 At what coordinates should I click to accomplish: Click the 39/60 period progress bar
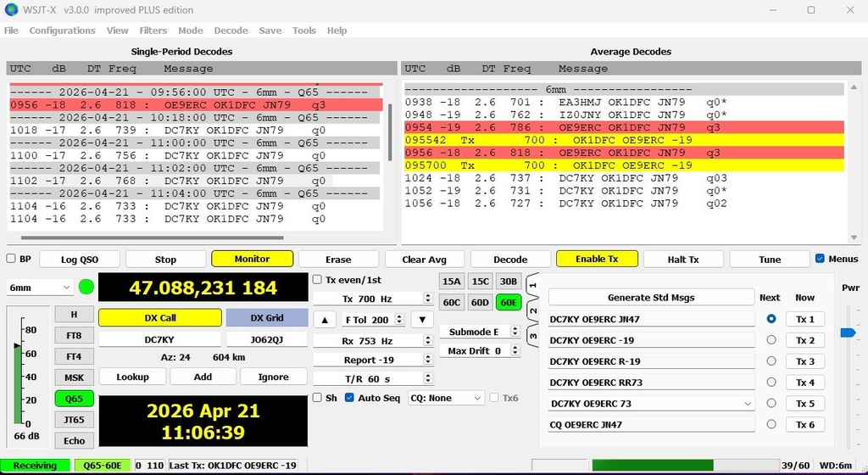coord(685,465)
